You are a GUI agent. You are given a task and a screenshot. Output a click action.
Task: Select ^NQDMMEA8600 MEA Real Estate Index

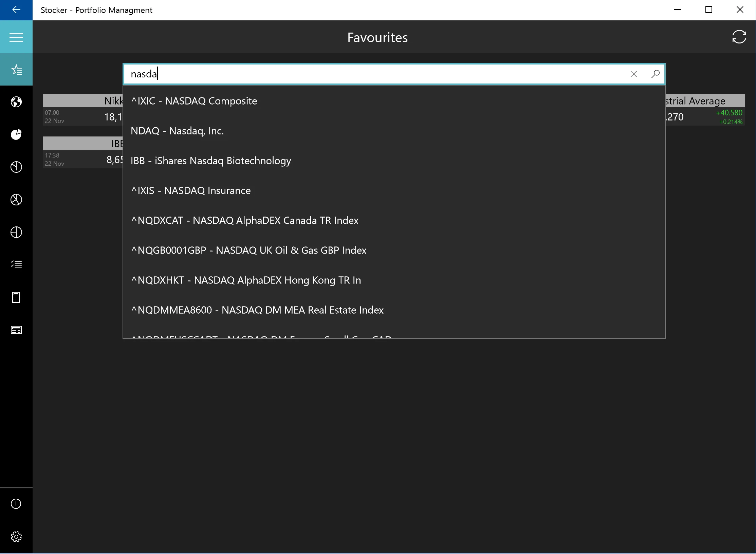(x=394, y=310)
